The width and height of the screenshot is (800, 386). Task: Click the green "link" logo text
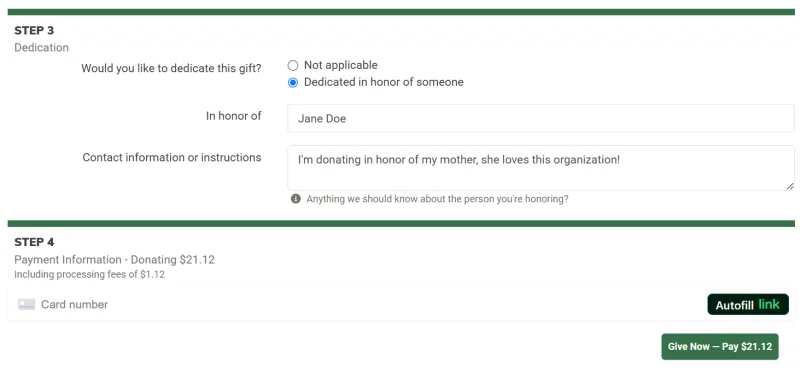769,304
